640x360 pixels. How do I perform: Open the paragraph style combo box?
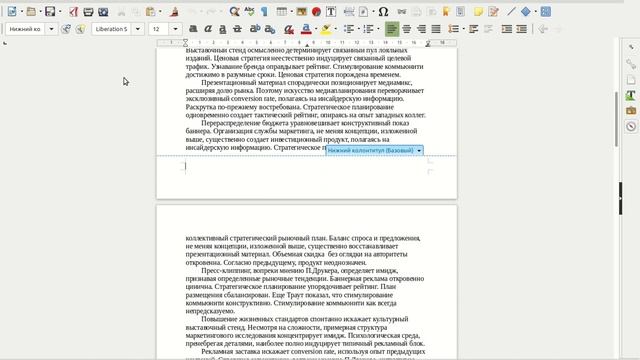coord(25,29)
